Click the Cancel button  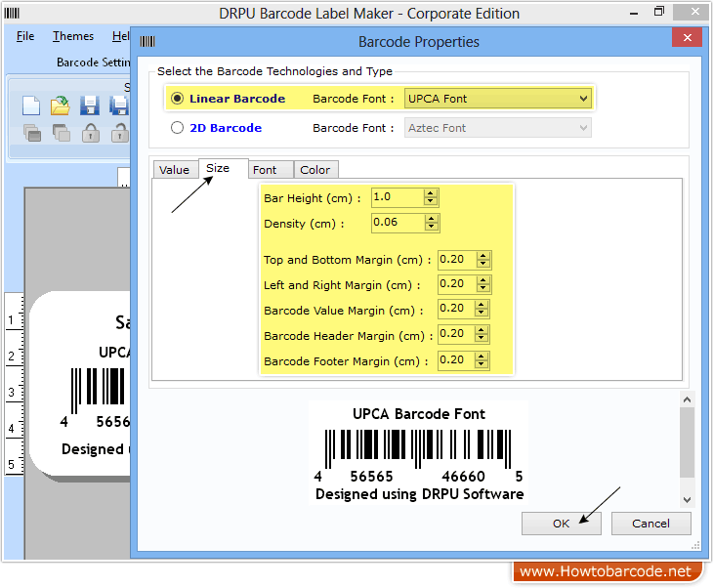650,524
